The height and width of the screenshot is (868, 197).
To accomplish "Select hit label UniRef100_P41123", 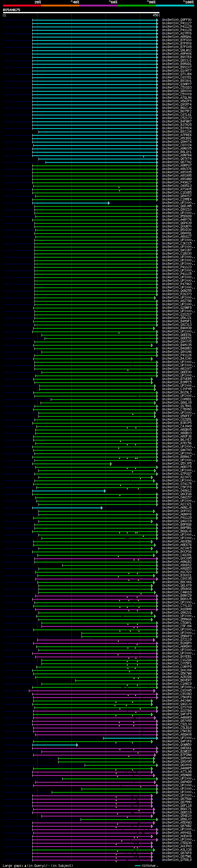I will [176, 267].
